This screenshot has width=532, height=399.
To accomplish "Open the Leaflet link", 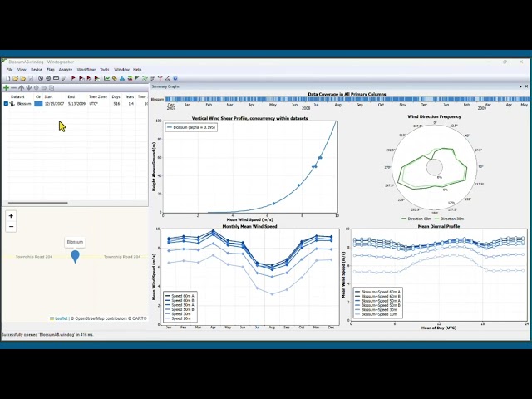I will coord(61,318).
